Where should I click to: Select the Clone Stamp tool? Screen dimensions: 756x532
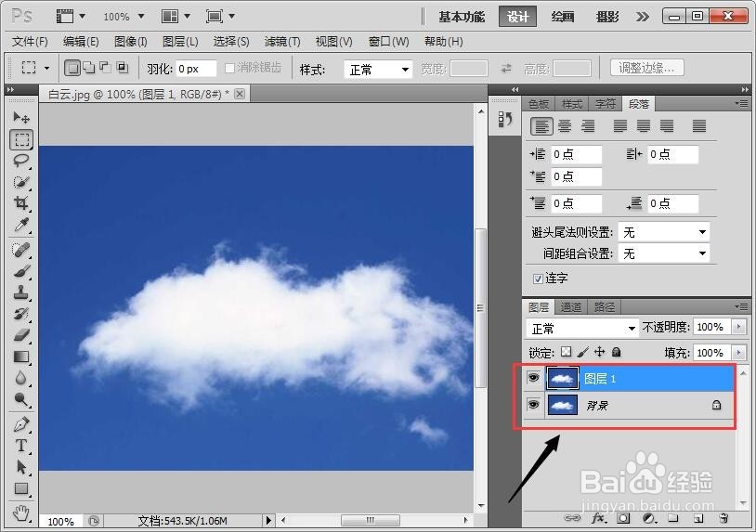(21, 292)
